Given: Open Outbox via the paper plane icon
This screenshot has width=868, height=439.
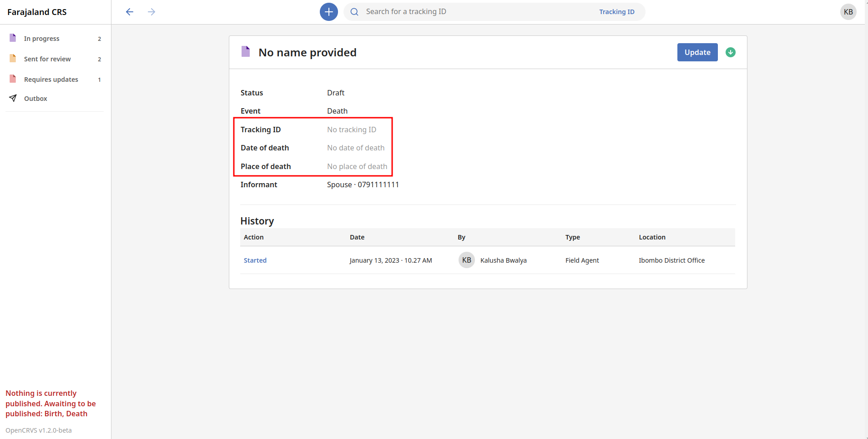Looking at the screenshot, I should [x=14, y=98].
